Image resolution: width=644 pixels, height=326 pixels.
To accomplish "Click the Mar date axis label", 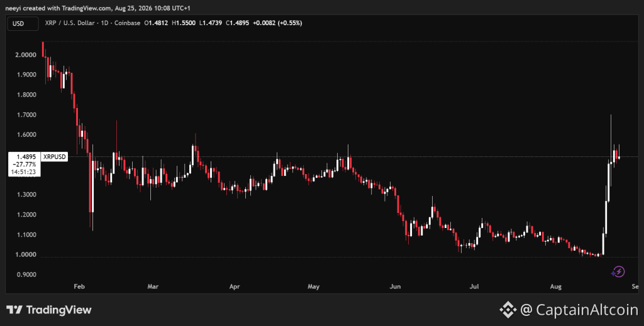I will tap(153, 286).
